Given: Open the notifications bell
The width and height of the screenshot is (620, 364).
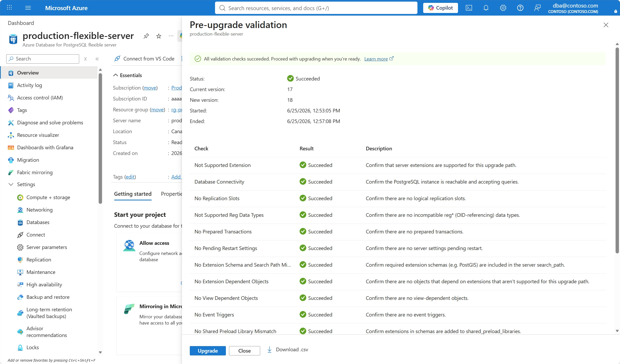Looking at the screenshot, I should [486, 8].
